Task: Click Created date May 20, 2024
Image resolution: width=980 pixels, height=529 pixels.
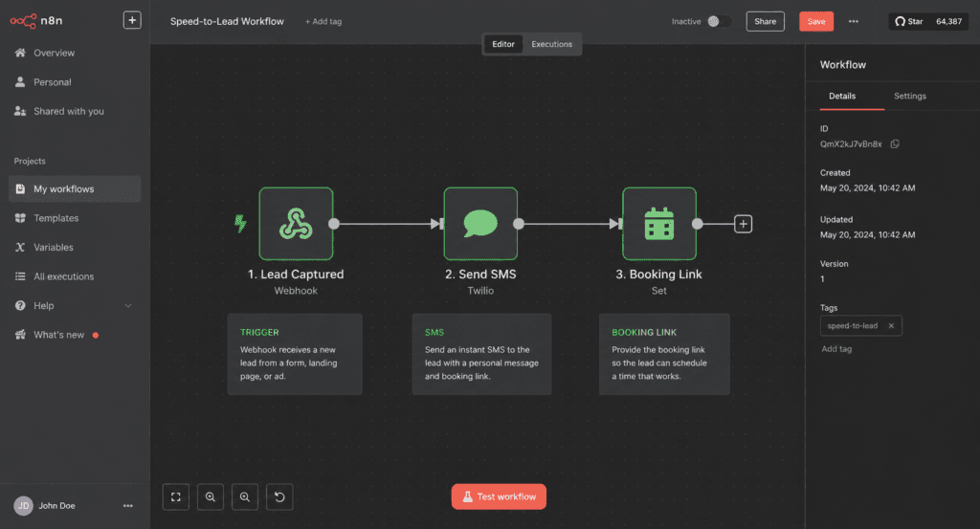Action: (867, 188)
